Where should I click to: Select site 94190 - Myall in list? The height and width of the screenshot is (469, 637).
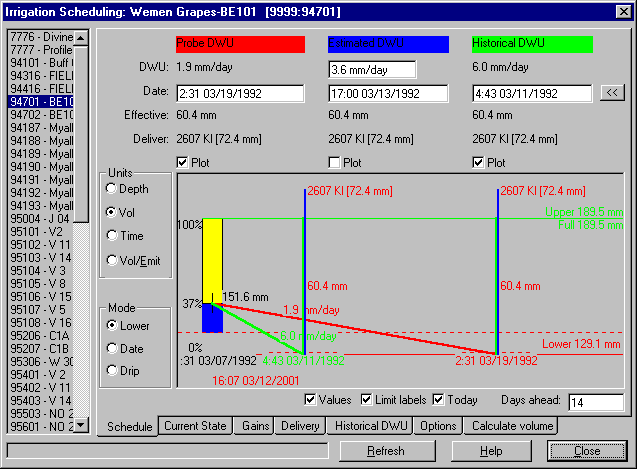point(41,167)
